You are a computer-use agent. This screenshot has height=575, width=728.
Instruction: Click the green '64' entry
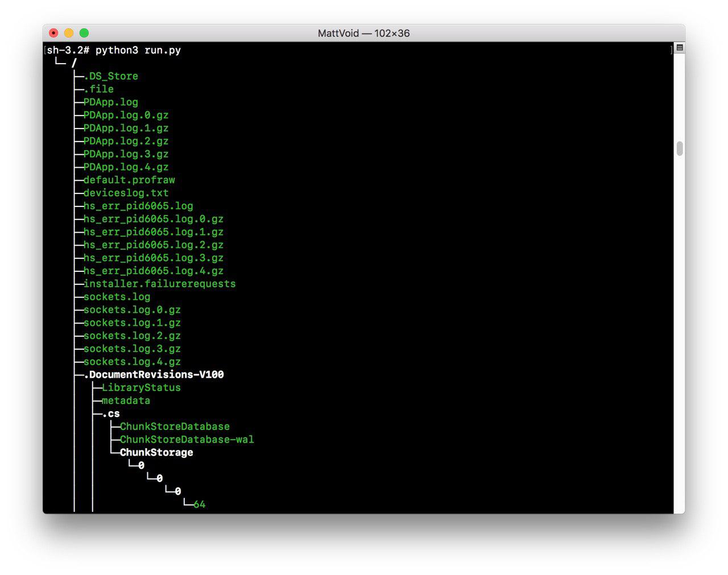[200, 504]
